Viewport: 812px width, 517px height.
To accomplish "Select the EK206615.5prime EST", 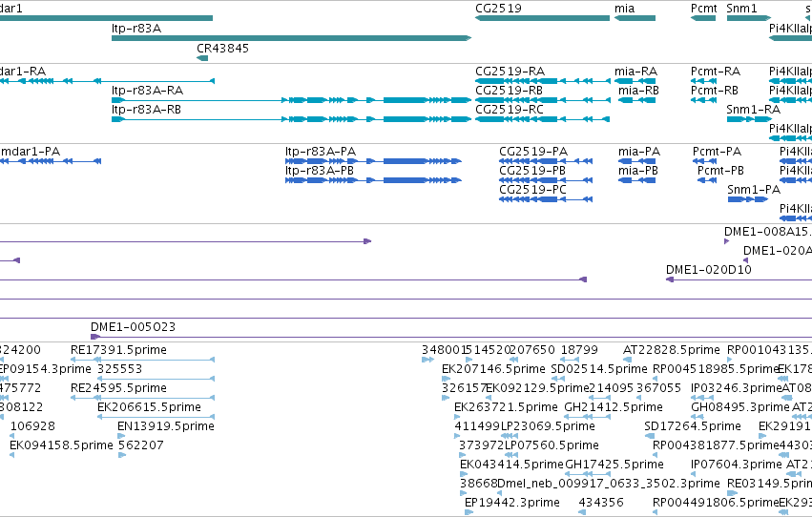I will 156,417.
